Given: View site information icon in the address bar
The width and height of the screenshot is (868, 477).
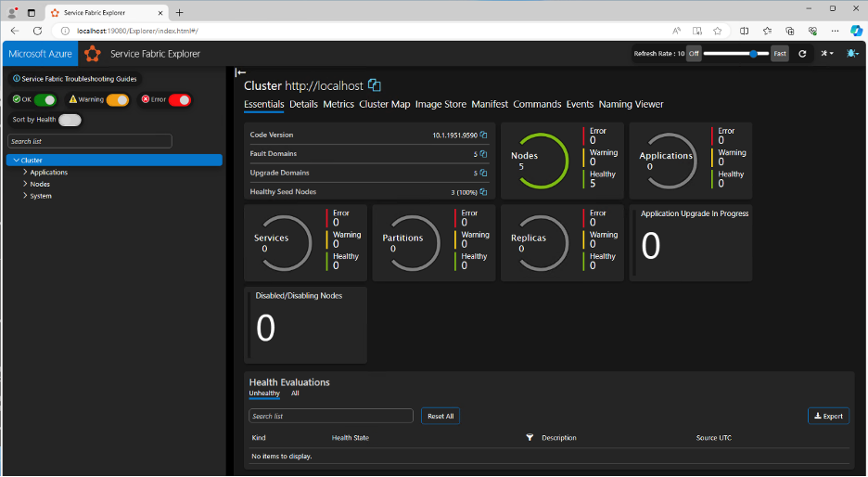Looking at the screenshot, I should click(x=65, y=31).
